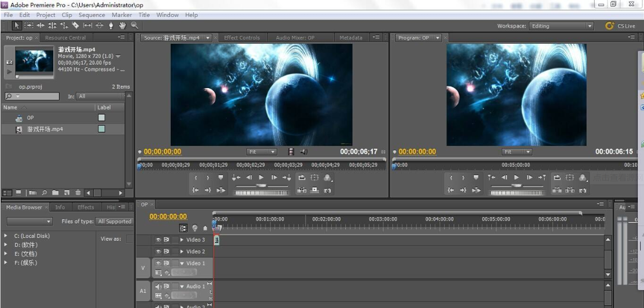Toggle the Video 2 track eye icon
The image size is (644, 308).
click(158, 252)
